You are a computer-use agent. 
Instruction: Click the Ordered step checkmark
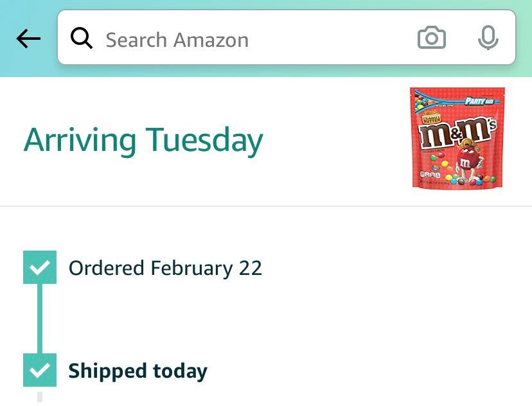pos(40,267)
